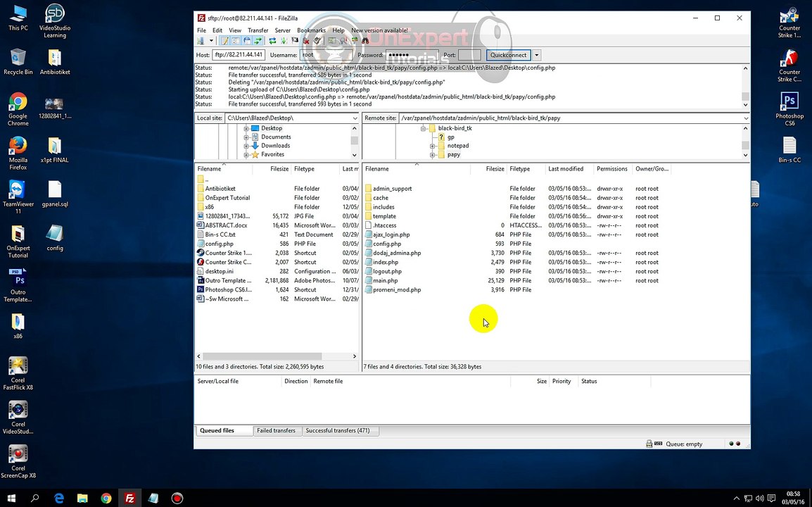Open the Google Chrome desktop icon
This screenshot has width=812, height=507.
coord(18,109)
